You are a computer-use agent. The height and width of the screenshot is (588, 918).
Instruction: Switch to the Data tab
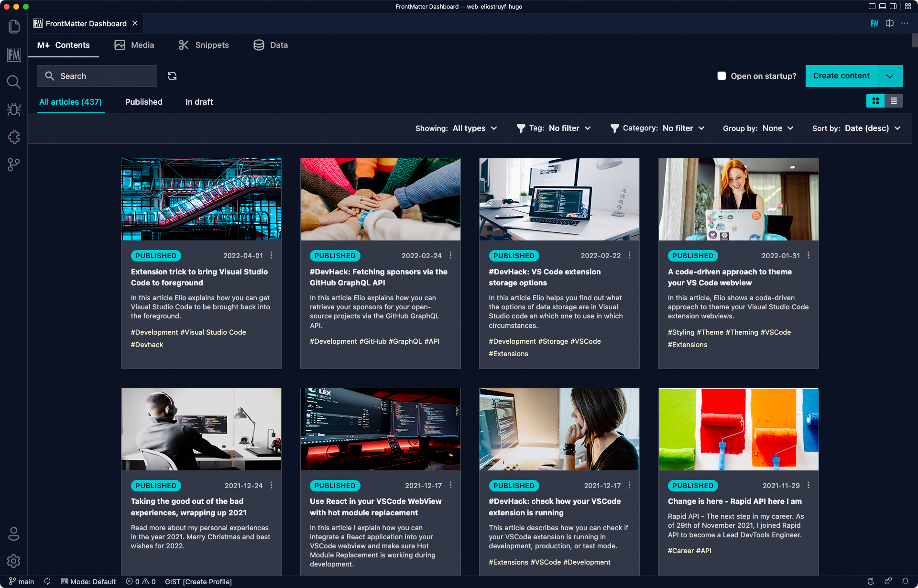pyautogui.click(x=271, y=45)
